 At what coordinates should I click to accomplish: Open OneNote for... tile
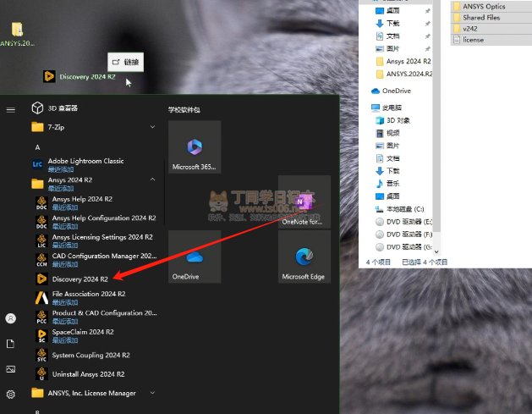[x=304, y=201]
